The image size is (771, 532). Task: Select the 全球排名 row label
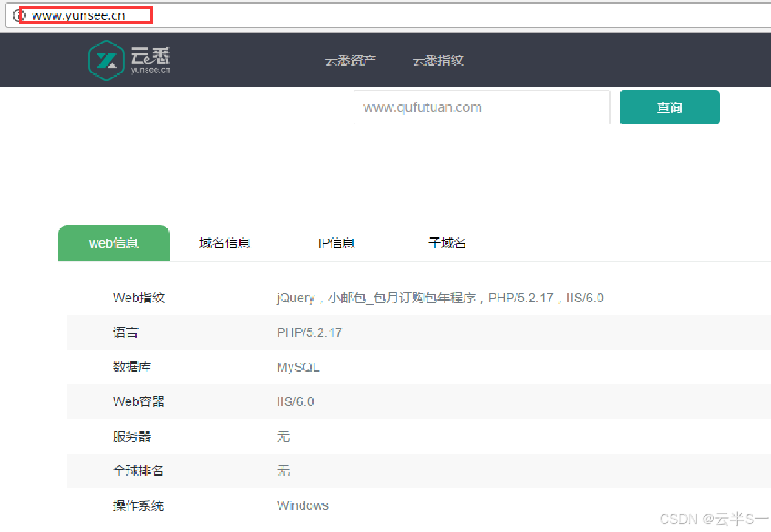click(138, 471)
